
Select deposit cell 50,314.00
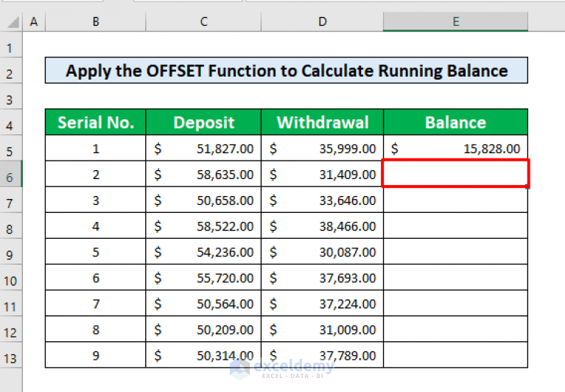click(x=203, y=355)
